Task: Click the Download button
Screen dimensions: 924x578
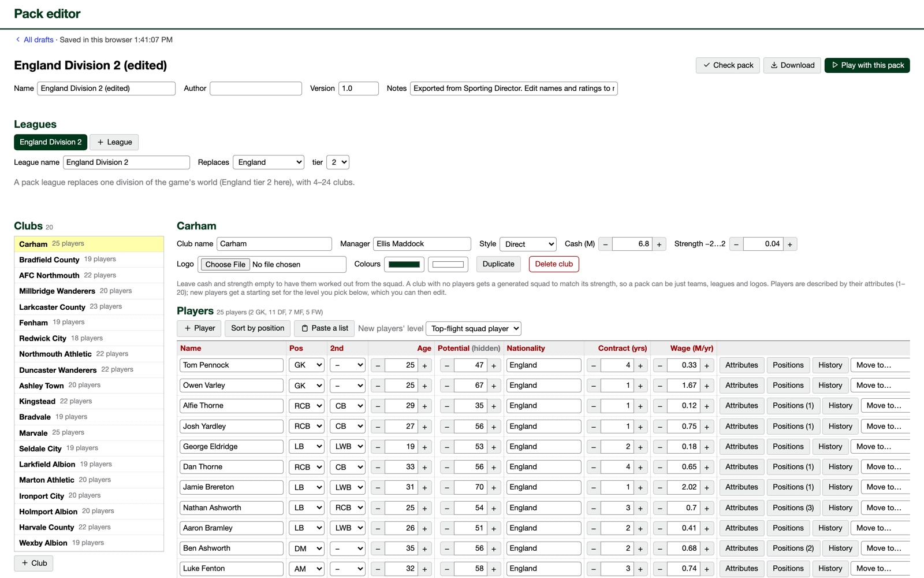Action: click(792, 65)
